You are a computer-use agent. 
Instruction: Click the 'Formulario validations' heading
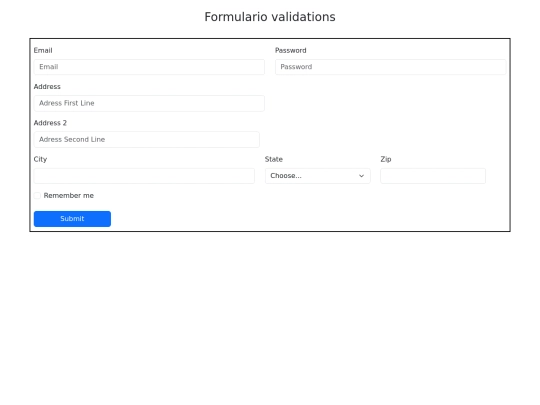point(270,17)
